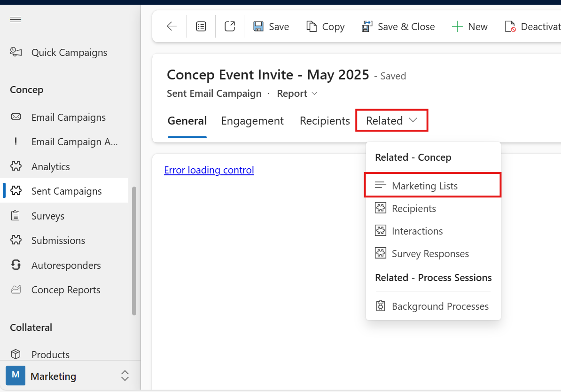Viewport: 561px width, 392px height.
Task: Open Surveys in the sidebar
Action: coord(47,216)
